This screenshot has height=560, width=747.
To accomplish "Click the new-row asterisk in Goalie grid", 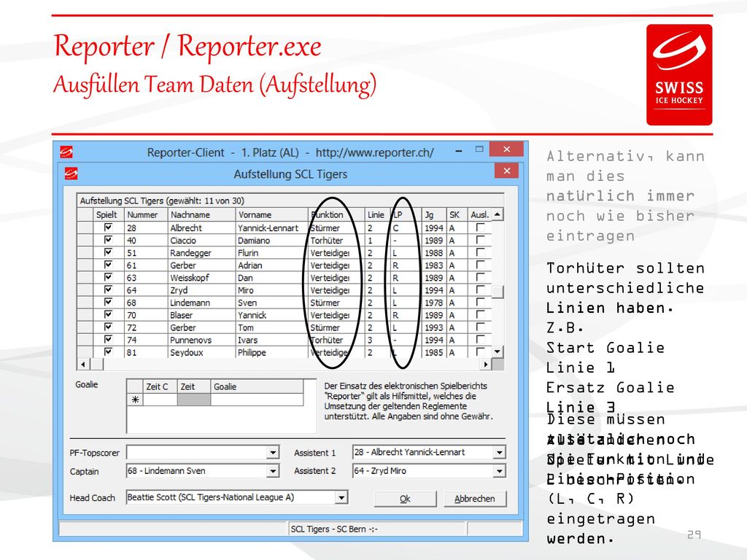I will pyautogui.click(x=135, y=400).
